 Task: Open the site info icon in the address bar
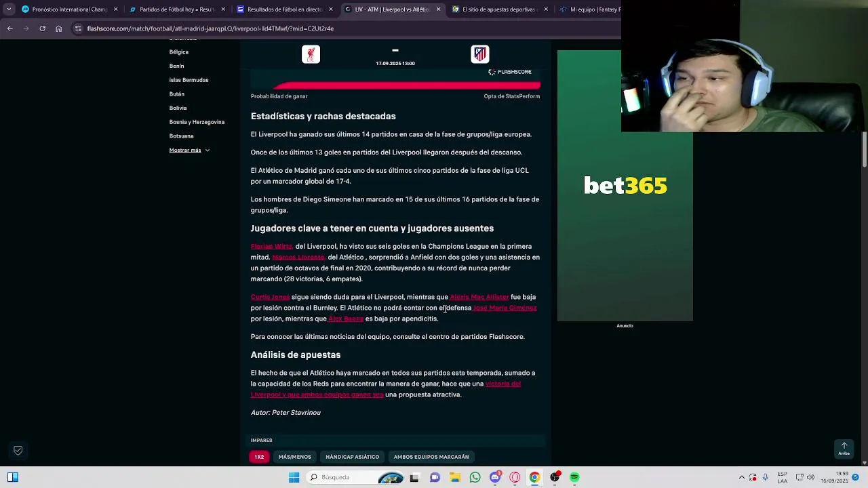point(78,28)
